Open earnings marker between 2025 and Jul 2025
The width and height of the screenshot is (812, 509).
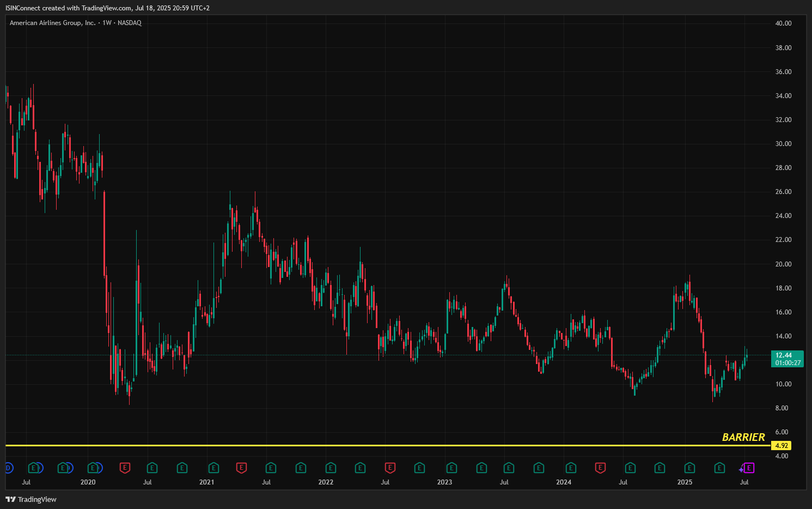719,468
